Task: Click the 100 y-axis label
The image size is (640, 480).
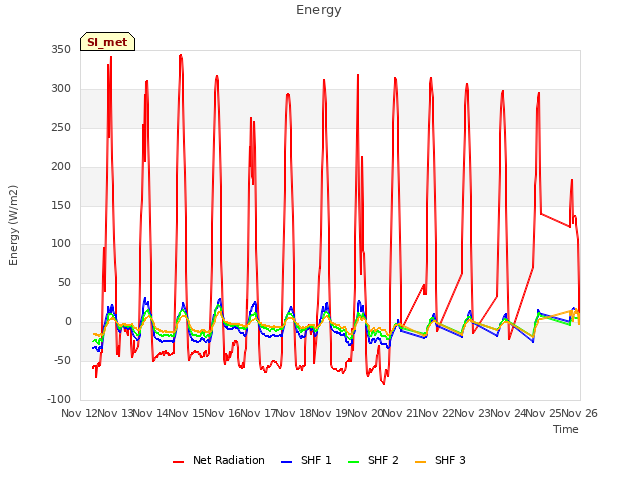Action: click(61, 244)
